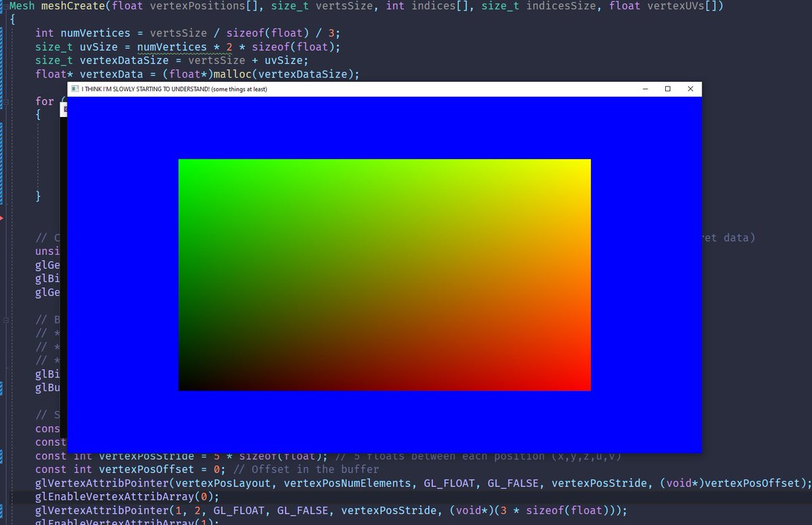The height and width of the screenshot is (525, 812).
Task: Click the render window title text
Action: point(174,89)
